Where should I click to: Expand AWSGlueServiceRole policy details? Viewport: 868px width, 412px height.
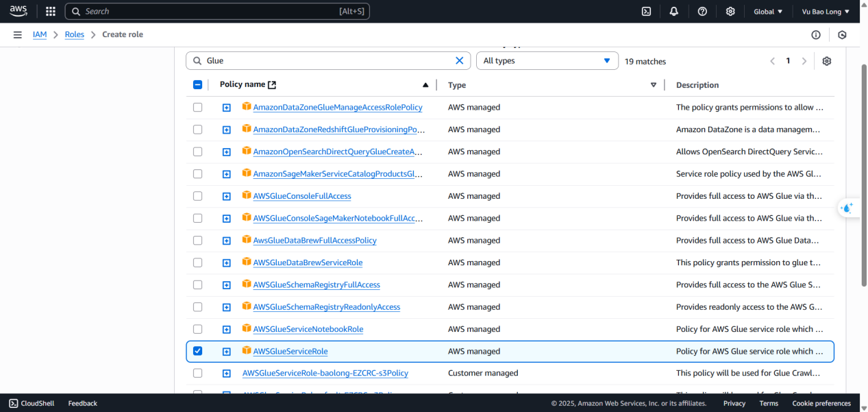(x=227, y=352)
